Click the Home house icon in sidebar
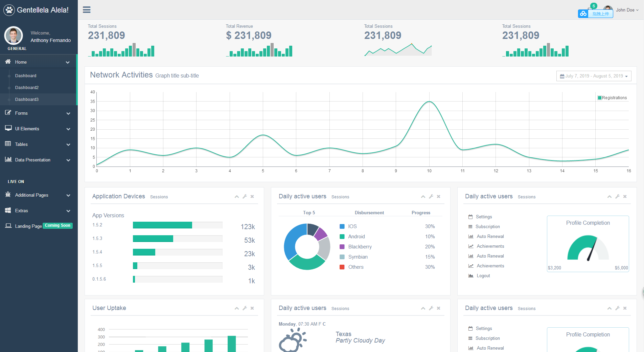This screenshot has height=352, width=644. coord(8,62)
